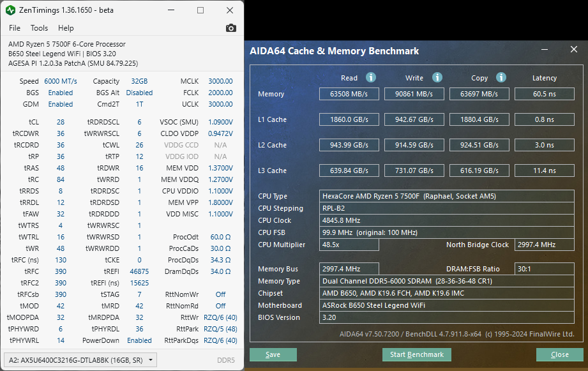Click the Chipset field AMD B650
The width and height of the screenshot is (588, 371).
coord(447,293)
